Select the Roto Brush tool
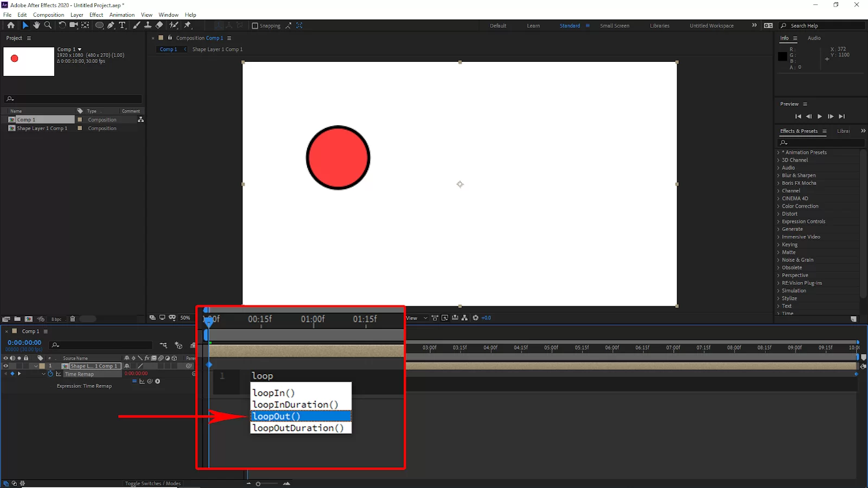This screenshot has height=488, width=868. [x=174, y=25]
